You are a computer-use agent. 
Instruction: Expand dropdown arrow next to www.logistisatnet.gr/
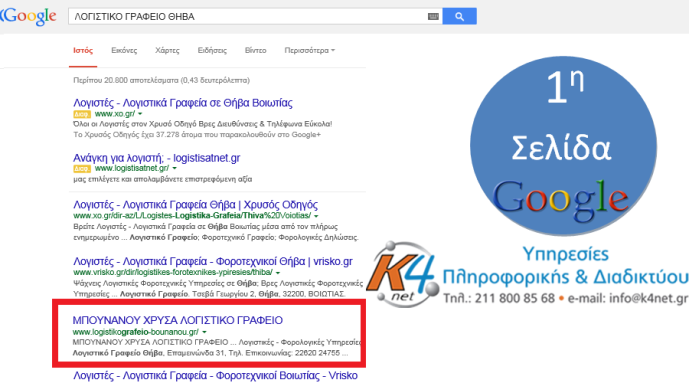click(x=174, y=168)
